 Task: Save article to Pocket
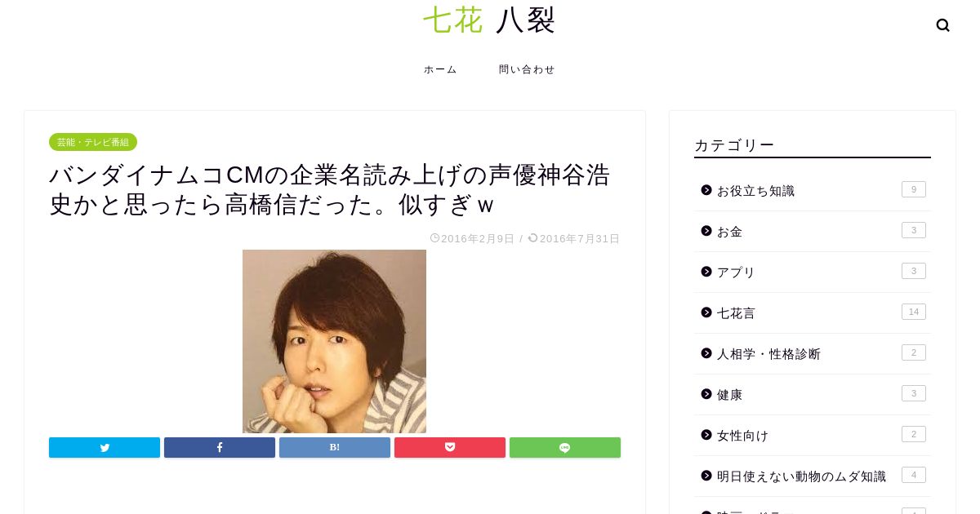[450, 447]
